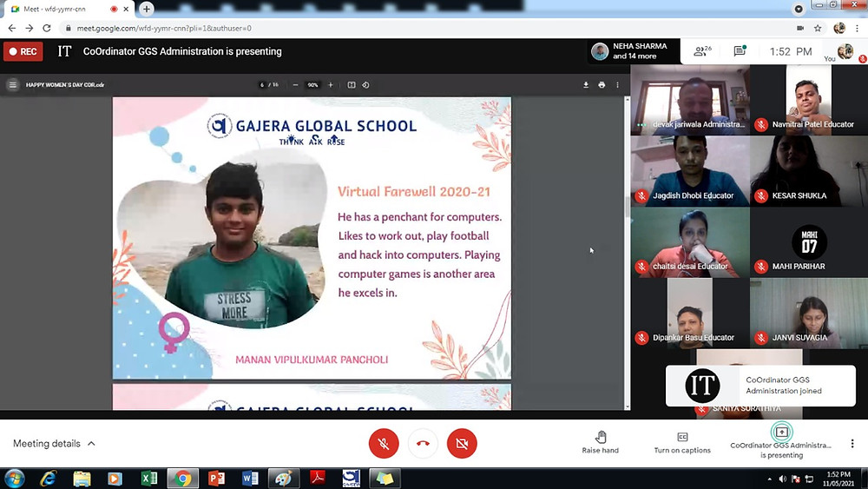Open Excel from the taskbar
This screenshot has width=868, height=489.
point(148,478)
